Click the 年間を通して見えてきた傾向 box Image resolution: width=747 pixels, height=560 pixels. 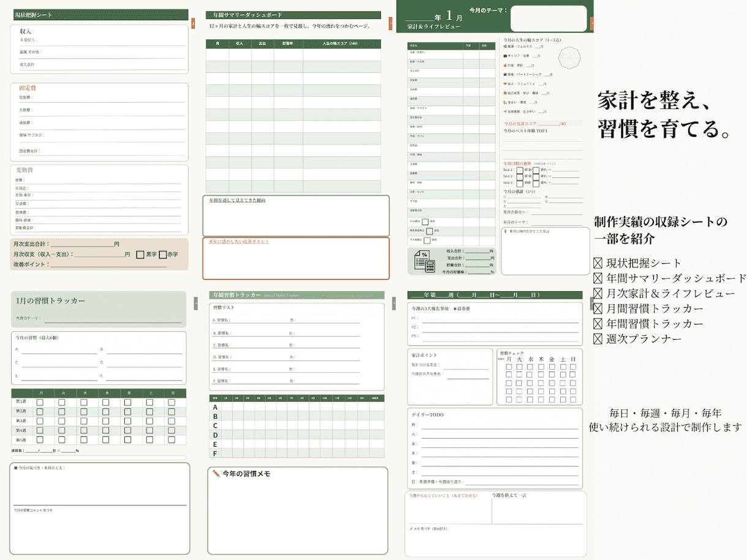click(x=296, y=215)
